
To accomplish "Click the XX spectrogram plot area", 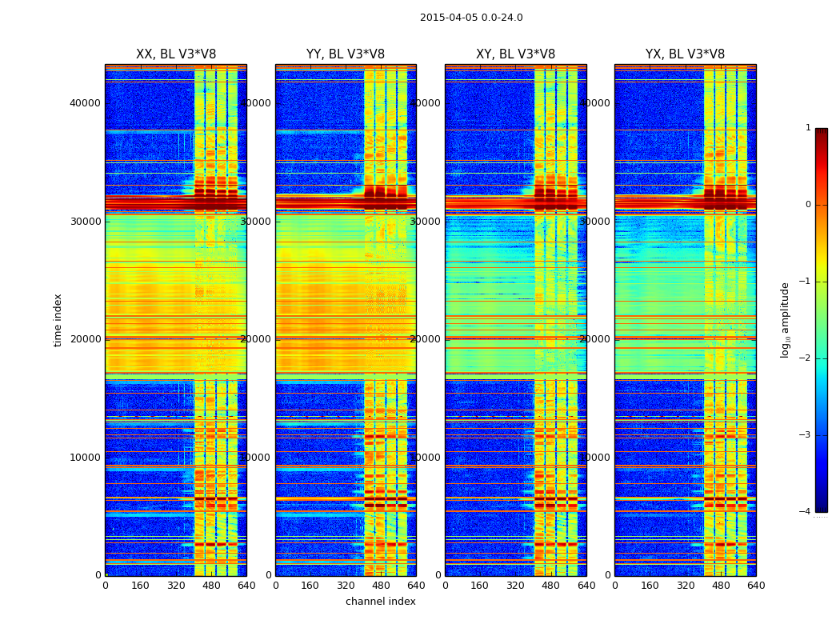I will pos(176,320).
